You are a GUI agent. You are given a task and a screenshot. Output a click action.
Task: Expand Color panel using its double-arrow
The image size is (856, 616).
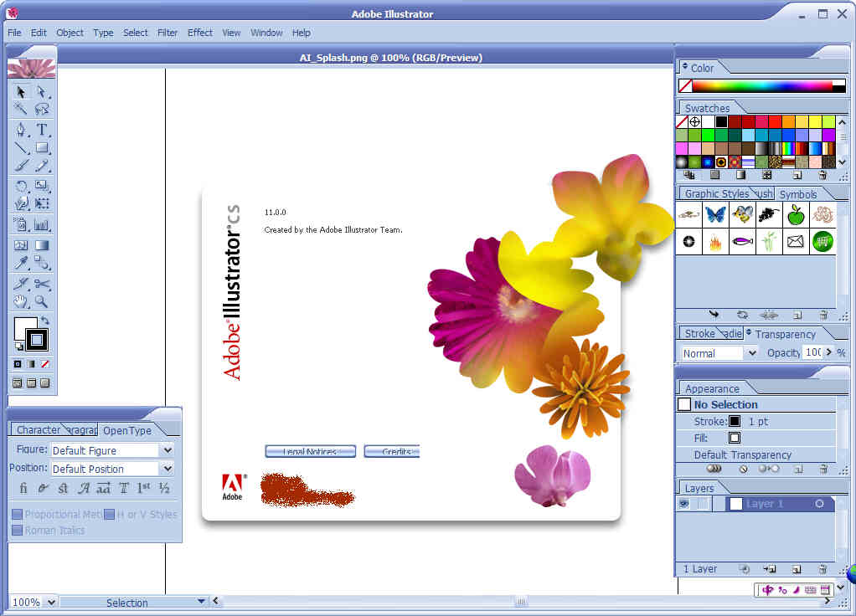[685, 67]
